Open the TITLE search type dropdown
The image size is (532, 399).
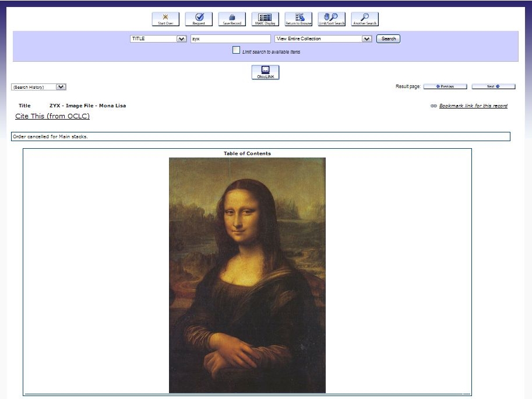tap(158, 38)
